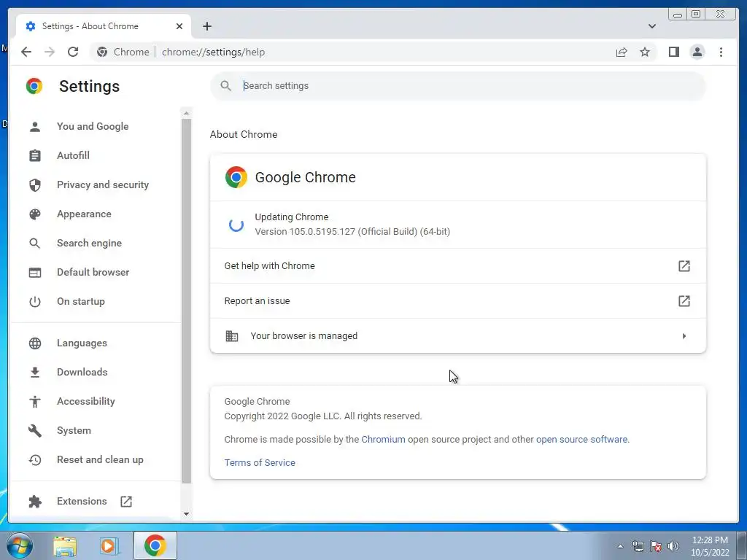Open Default browser settings

pos(93,272)
